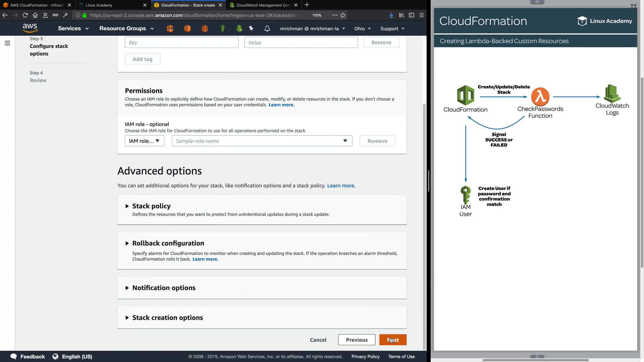Click the browser home icon
The width and height of the screenshot is (644, 362).
(x=35, y=15)
